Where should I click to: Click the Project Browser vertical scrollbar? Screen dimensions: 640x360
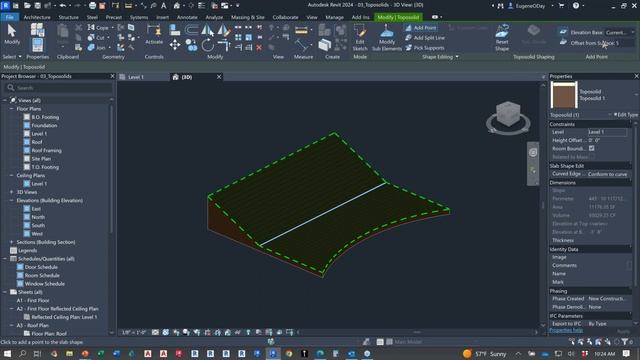point(111,169)
